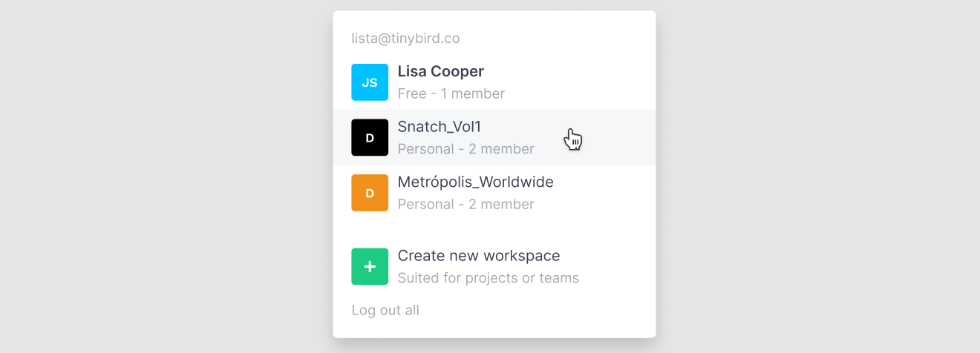Pick the Lisa Cooper Free workspace row
The height and width of the screenshot is (353, 980).
point(494,82)
